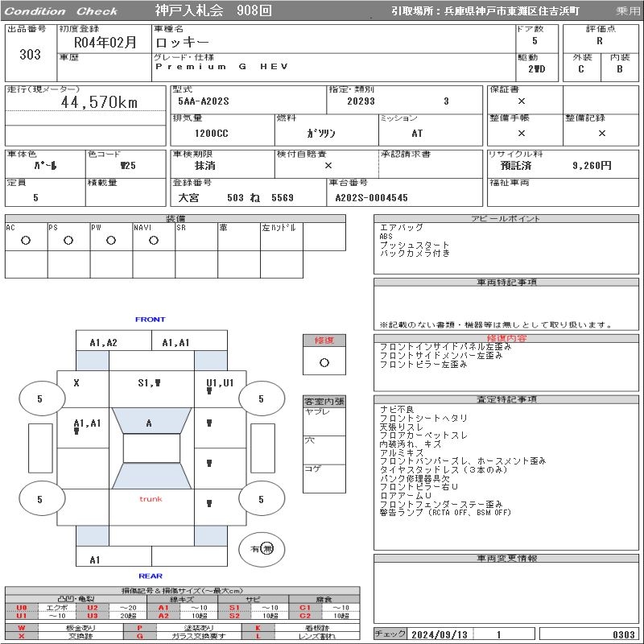Select the rear-right tire circle marked 5
The height and width of the screenshot is (644, 644).
(x=261, y=499)
